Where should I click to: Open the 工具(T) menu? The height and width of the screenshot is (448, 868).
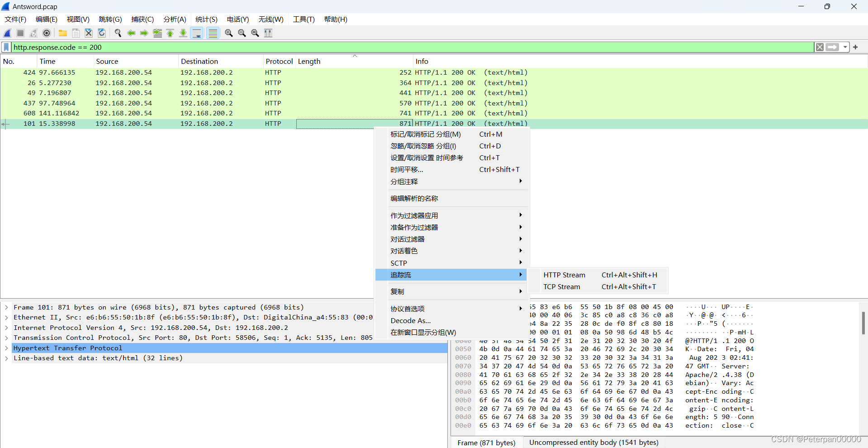point(304,19)
